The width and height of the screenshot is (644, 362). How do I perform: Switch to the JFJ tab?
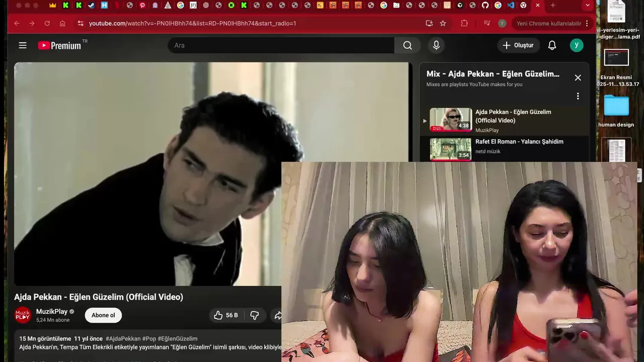point(193,5)
